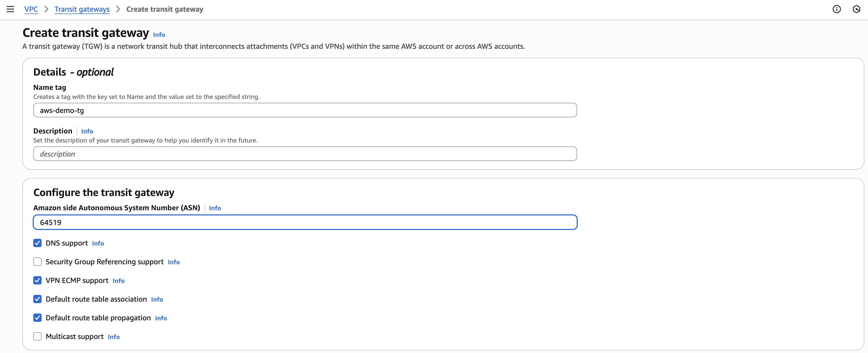Open Info for Amazon side ASN
The image size is (868, 353).
215,208
